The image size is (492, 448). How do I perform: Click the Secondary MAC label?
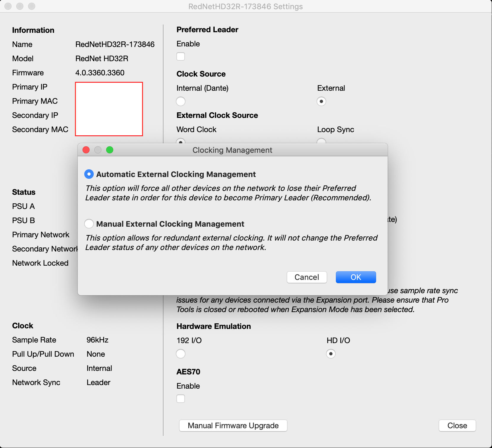click(x=40, y=129)
